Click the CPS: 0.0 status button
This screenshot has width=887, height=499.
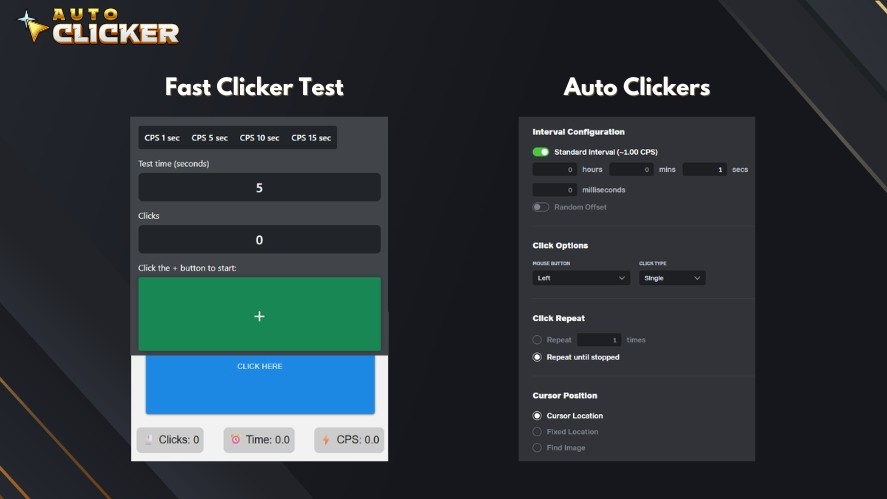(349, 440)
